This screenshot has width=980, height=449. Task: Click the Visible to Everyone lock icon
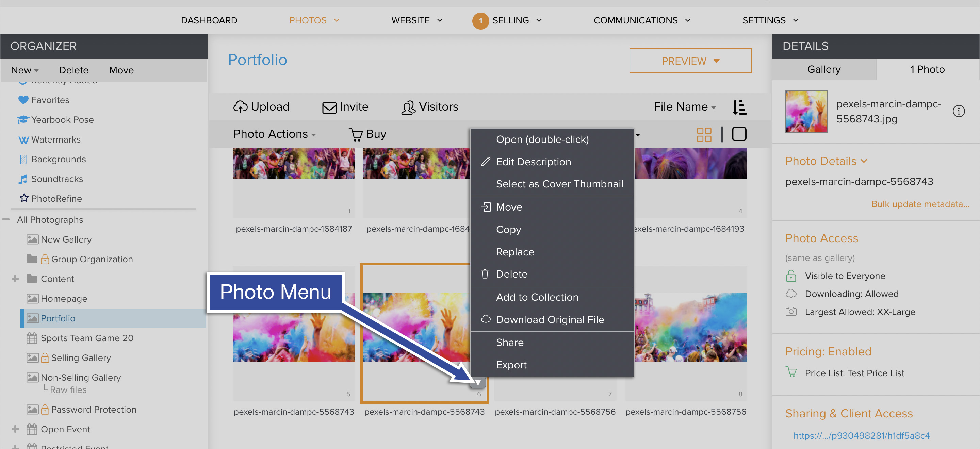coord(791,276)
